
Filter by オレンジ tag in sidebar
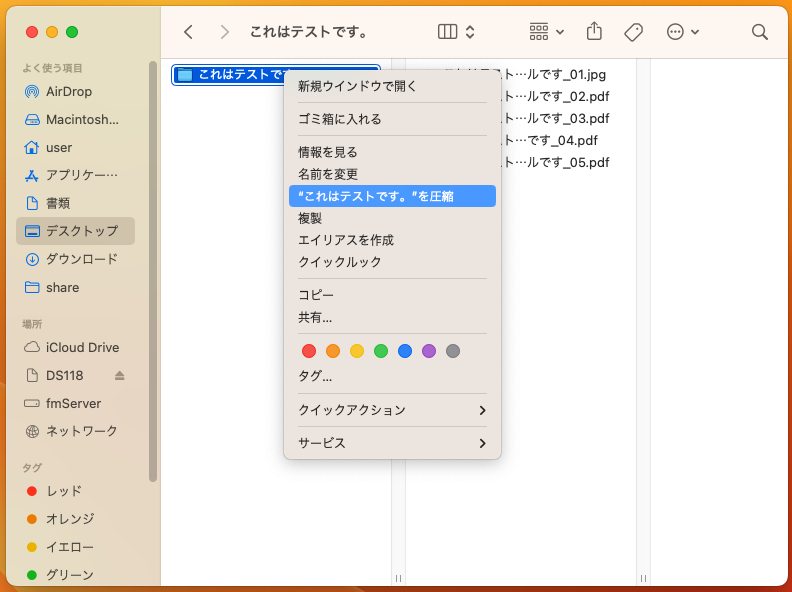[x=76, y=519]
